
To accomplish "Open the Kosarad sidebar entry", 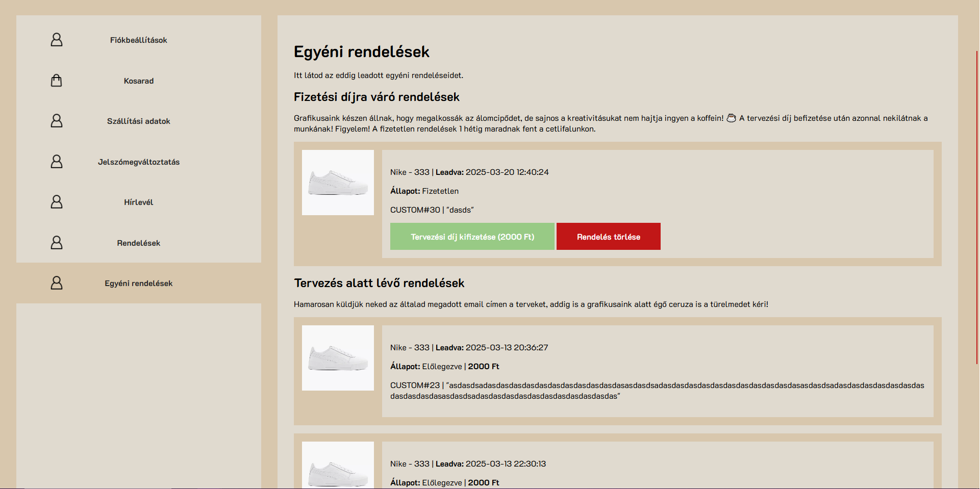I will [x=138, y=81].
